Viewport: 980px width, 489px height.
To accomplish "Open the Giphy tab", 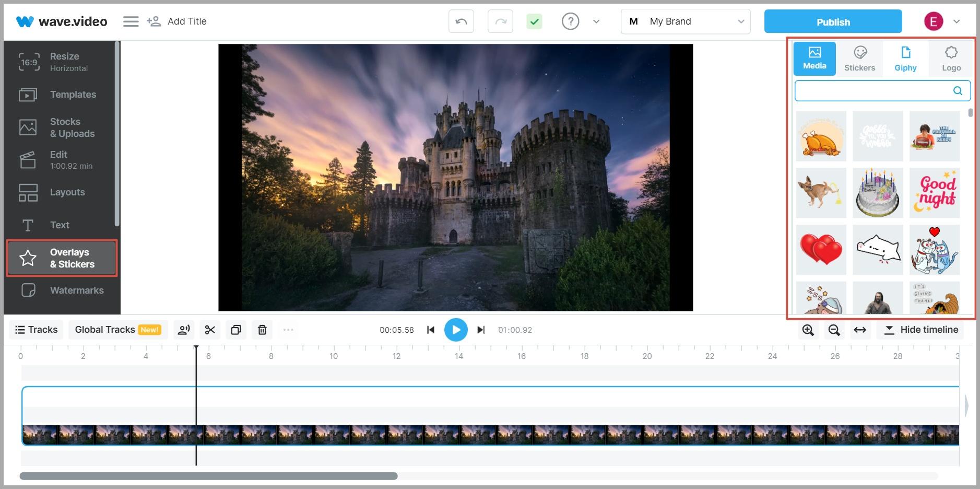I will 905,59.
